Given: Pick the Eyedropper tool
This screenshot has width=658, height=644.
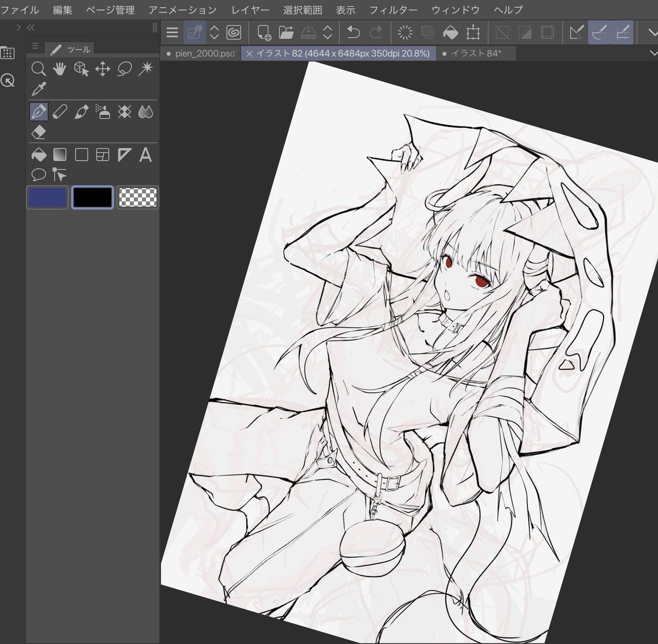Looking at the screenshot, I should (38, 89).
